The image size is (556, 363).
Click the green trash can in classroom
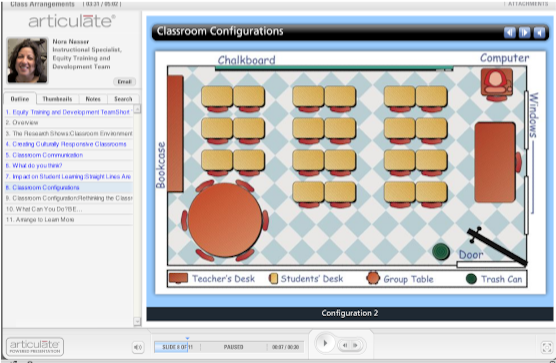tap(441, 251)
